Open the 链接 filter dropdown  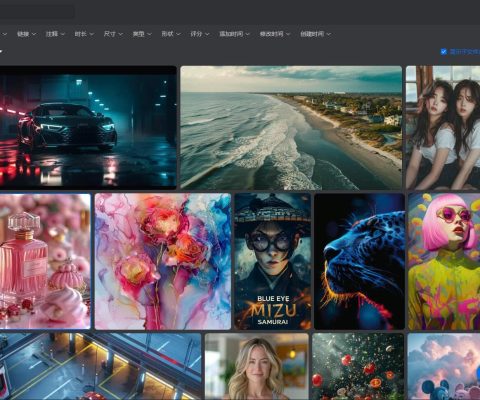click(x=26, y=34)
